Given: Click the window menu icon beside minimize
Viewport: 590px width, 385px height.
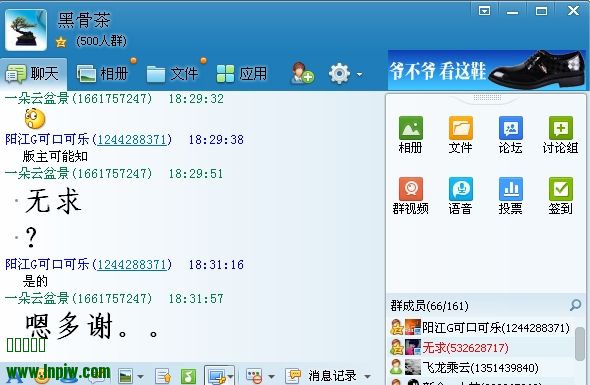Looking at the screenshot, I should click(x=484, y=11).
